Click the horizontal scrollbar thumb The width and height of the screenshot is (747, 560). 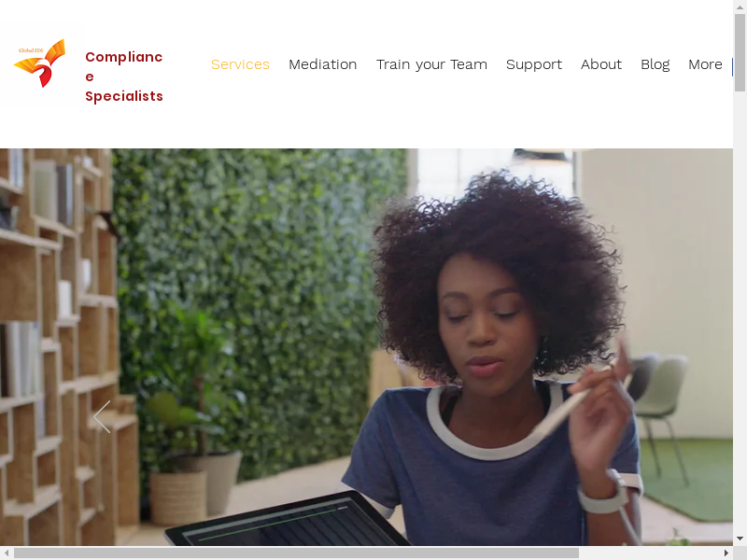(x=296, y=553)
